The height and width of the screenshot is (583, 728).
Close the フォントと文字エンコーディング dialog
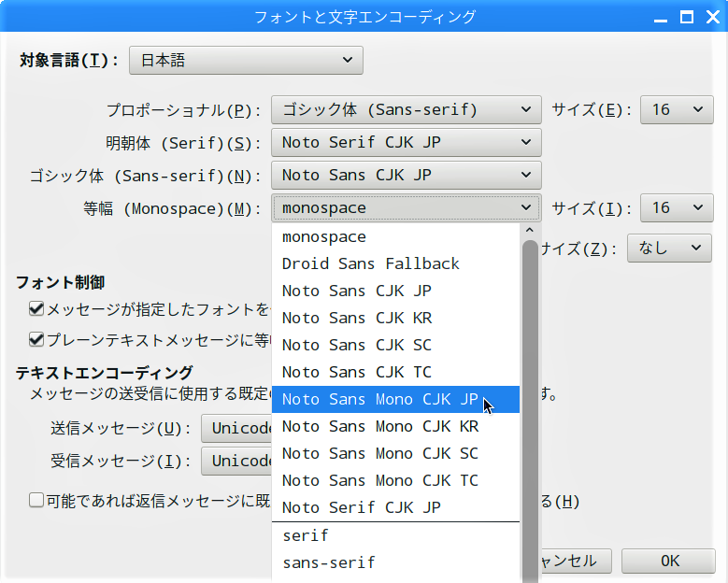pos(713,17)
